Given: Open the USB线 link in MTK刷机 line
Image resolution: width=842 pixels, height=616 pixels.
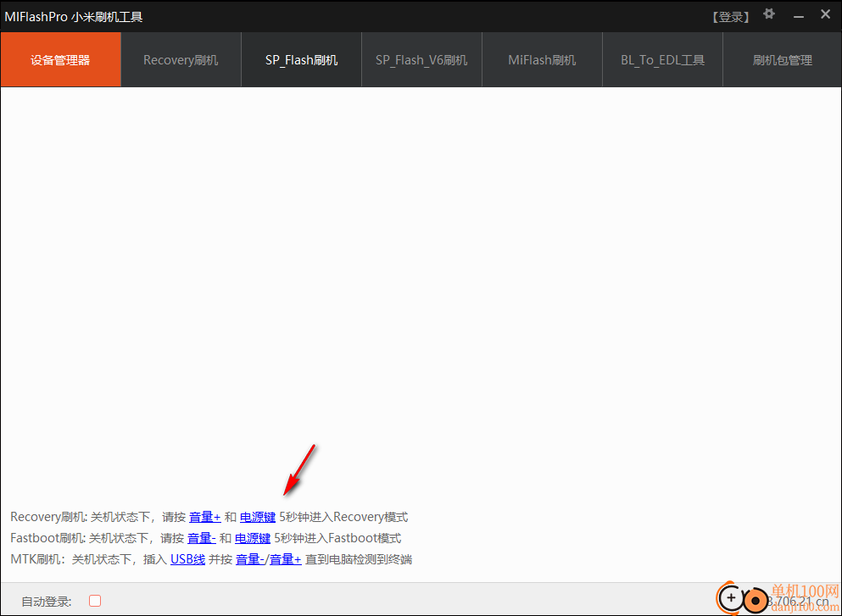Looking at the screenshot, I should pos(188,560).
